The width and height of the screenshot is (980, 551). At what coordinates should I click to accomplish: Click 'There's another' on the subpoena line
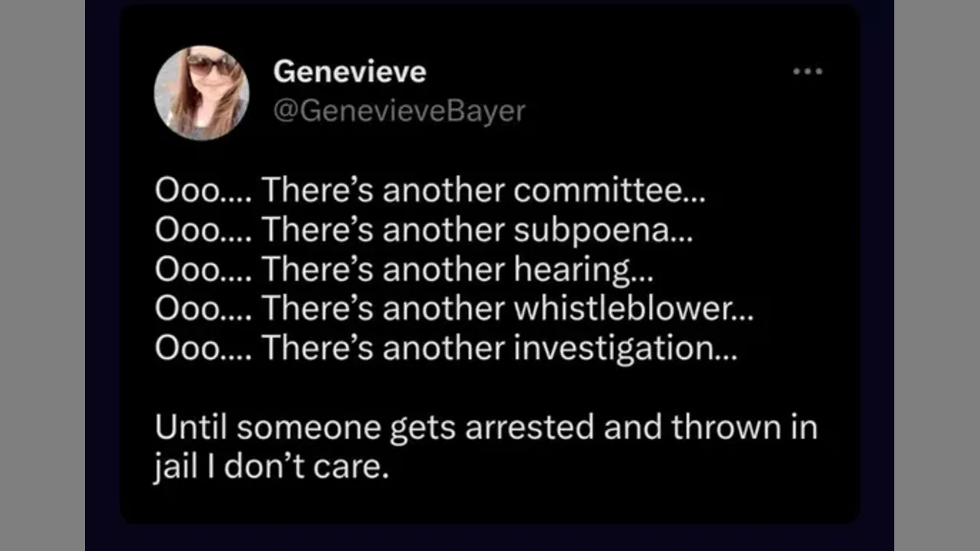click(384, 230)
